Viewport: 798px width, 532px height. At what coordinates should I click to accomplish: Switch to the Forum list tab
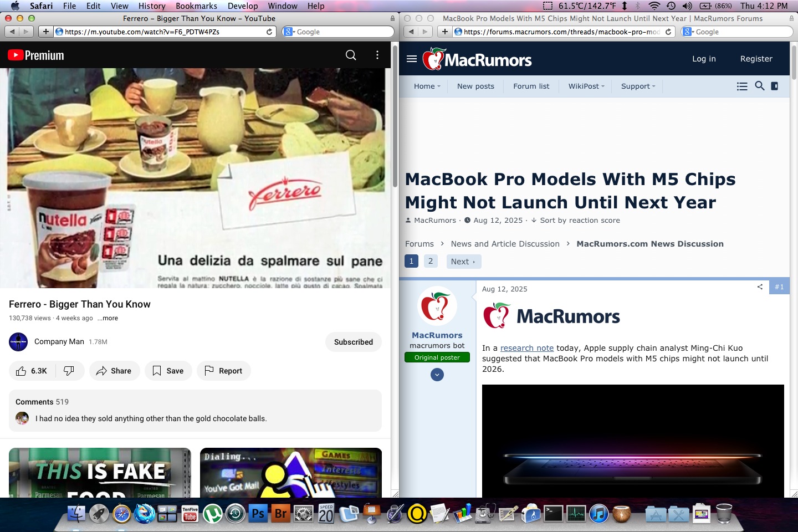pos(531,86)
